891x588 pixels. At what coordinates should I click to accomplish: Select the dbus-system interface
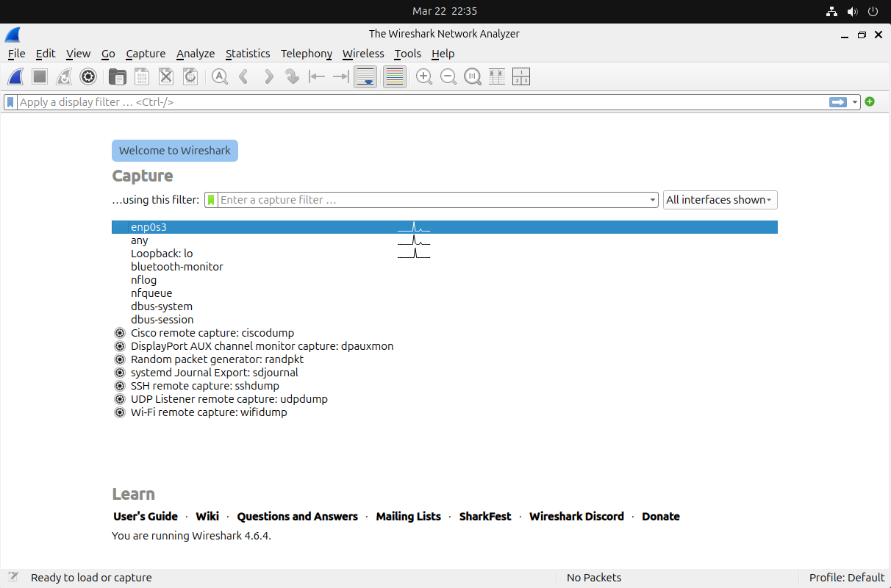[444, 306]
